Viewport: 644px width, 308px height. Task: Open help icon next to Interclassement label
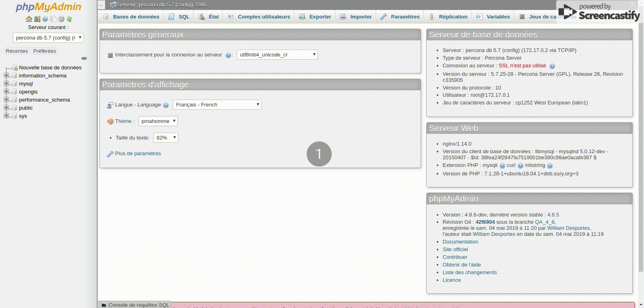(x=228, y=55)
